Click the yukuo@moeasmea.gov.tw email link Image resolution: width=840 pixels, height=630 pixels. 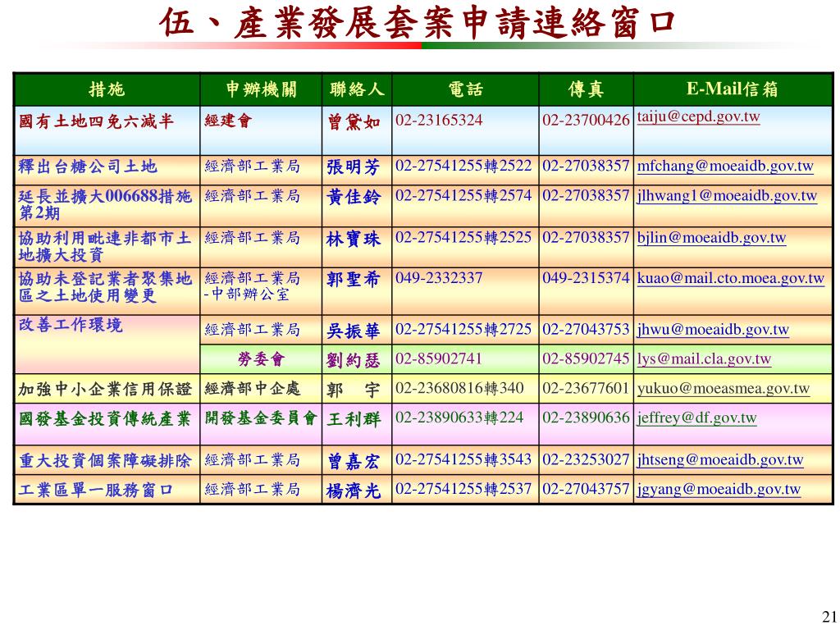pos(724,389)
